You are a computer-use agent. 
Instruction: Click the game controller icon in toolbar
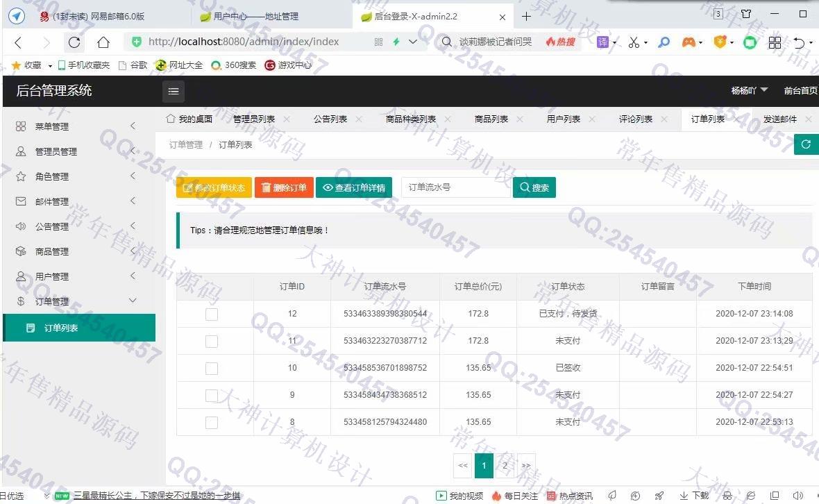tap(689, 42)
